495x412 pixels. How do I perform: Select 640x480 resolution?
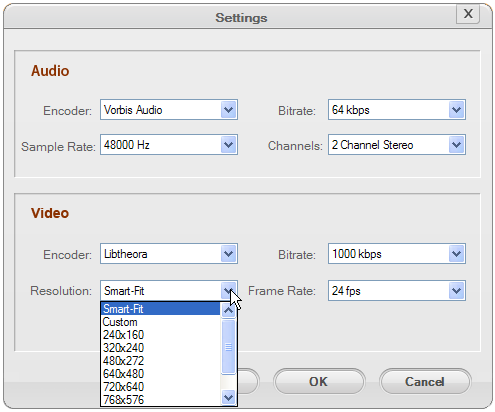coord(160,374)
